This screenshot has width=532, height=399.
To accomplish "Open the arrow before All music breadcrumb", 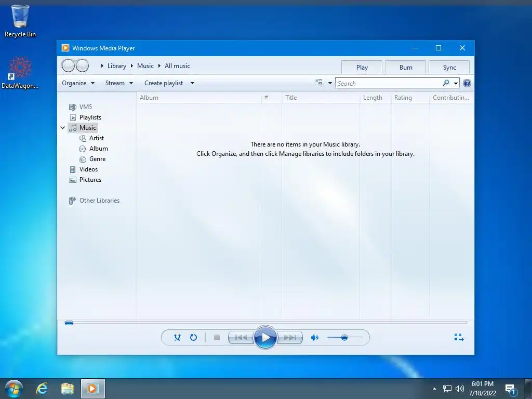I will point(159,66).
